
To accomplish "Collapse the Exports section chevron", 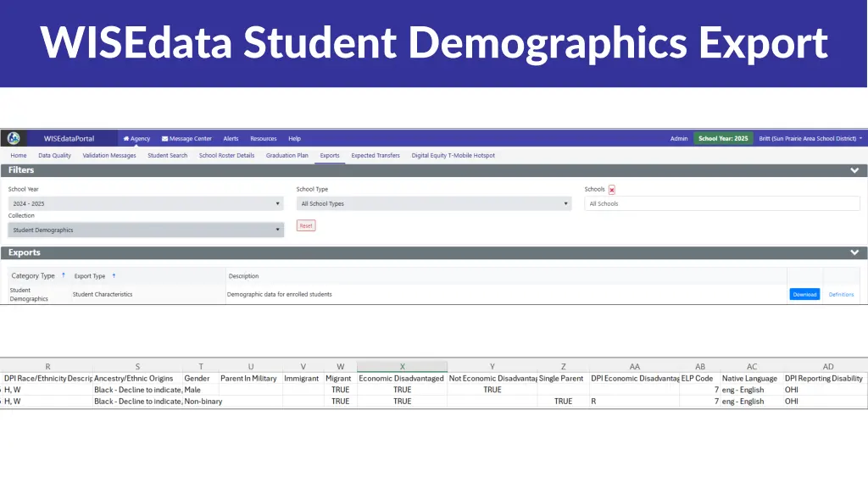I will (854, 252).
